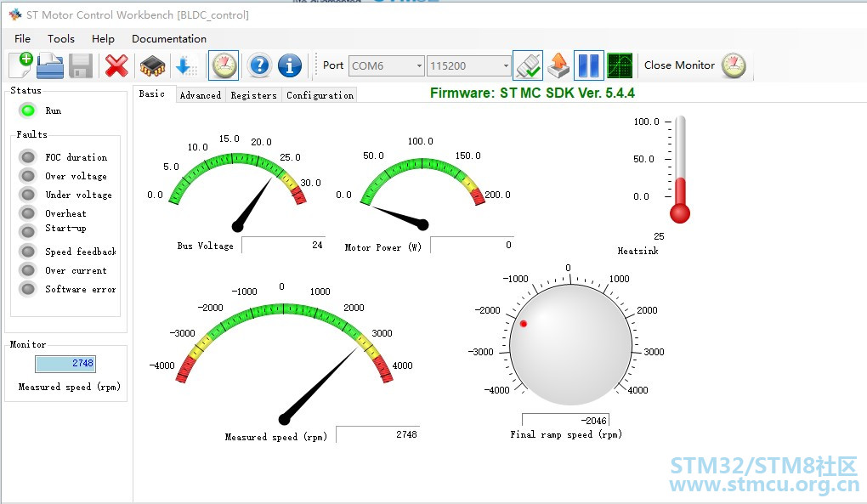Open help via the question mark icon

click(x=258, y=65)
